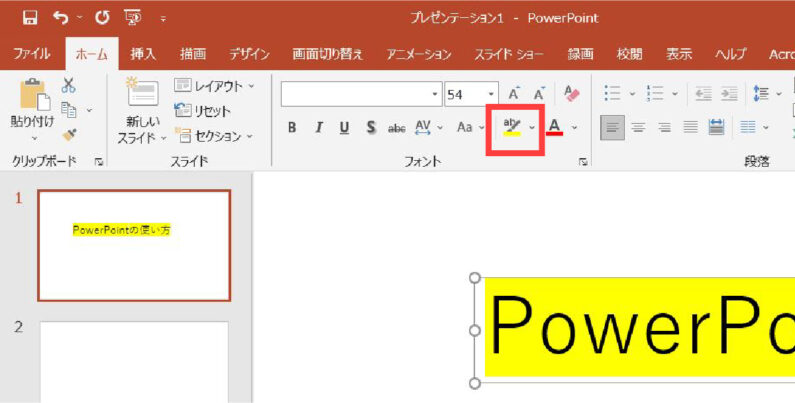Click the font size field showing 54
This screenshot has width=795, height=403.
coord(465,94)
